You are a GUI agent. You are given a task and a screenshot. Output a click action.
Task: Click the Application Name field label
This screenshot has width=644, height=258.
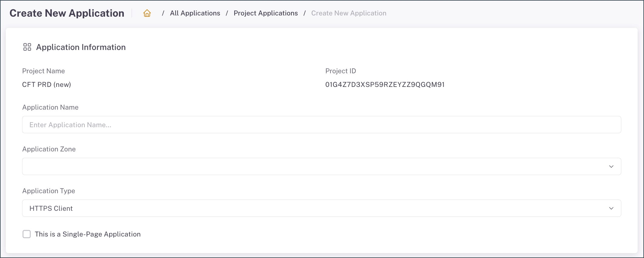click(50, 107)
